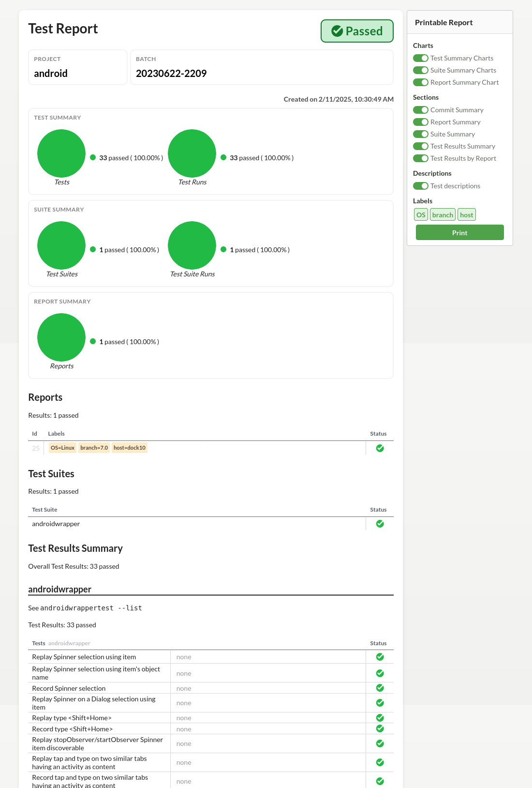Screen dimensions: 532x788
Task: Select the branch label filter
Action: click(443, 215)
